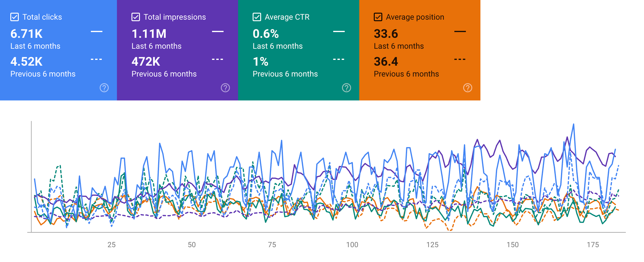Select the 6.71K clicks value
The image size is (644, 262).
[x=27, y=34]
